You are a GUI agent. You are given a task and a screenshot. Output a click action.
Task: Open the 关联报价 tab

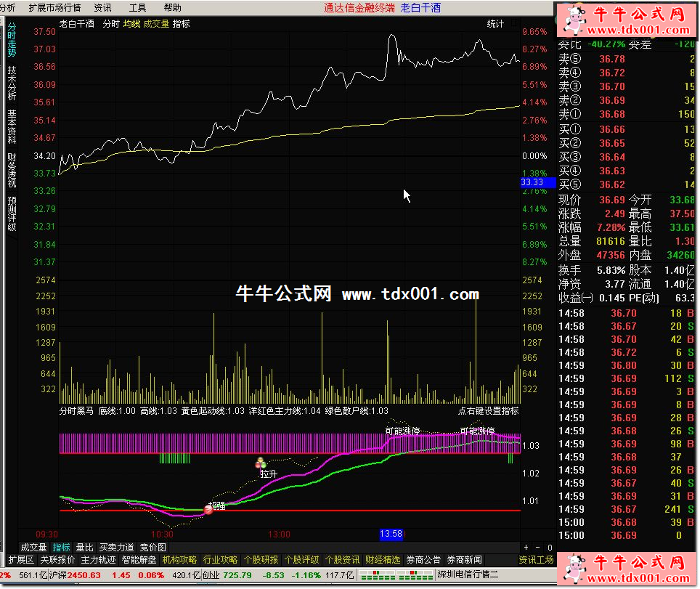coord(57,559)
